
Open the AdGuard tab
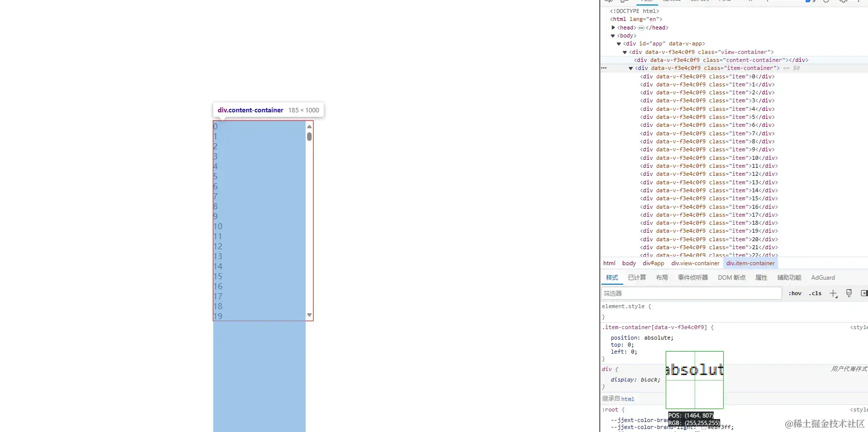tap(823, 278)
